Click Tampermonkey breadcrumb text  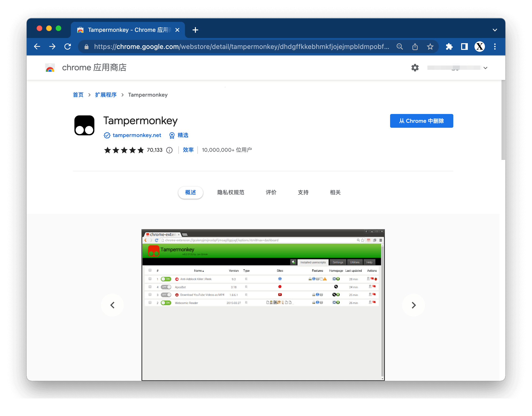coord(148,95)
